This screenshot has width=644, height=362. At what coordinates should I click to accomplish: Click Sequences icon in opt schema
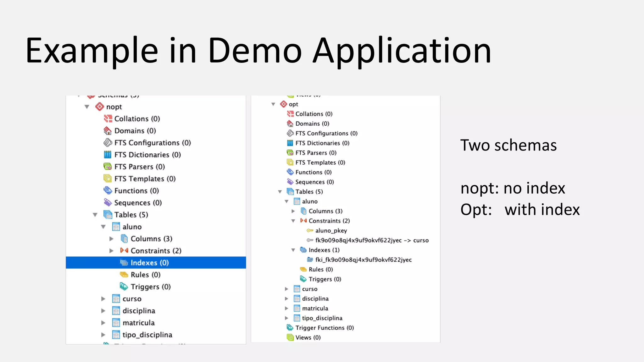pos(290,182)
